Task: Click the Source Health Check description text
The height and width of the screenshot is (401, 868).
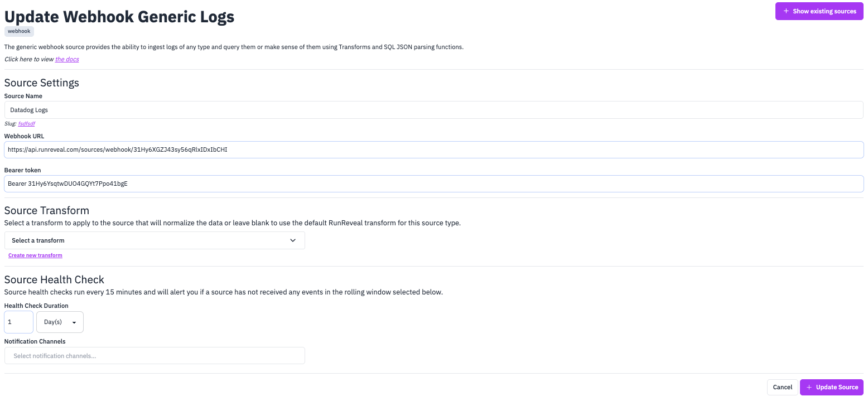Action: click(223, 292)
